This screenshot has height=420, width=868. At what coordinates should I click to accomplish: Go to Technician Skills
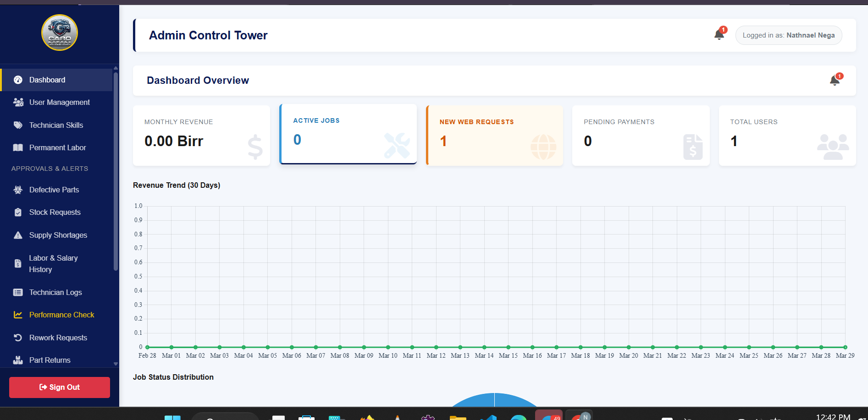[56, 125]
